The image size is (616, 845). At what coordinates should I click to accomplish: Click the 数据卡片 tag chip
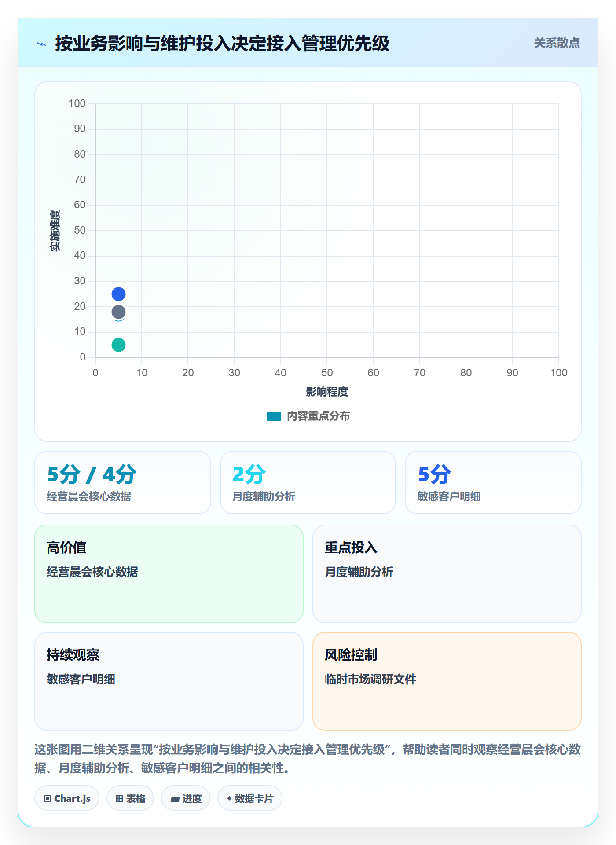tap(250, 798)
